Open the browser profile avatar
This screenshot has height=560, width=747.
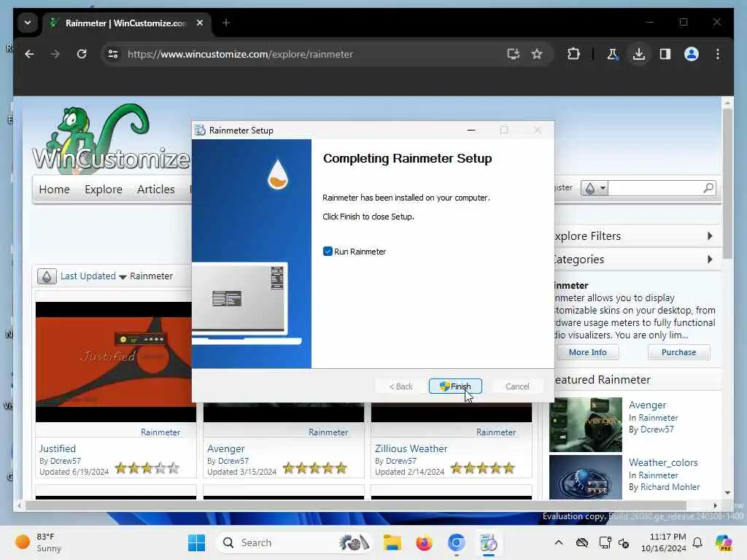coord(692,54)
